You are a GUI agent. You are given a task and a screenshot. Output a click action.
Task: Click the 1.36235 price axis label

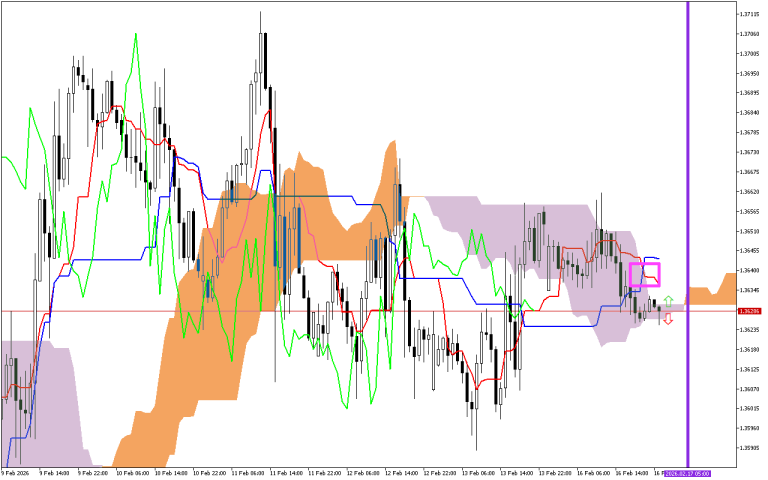750,330
